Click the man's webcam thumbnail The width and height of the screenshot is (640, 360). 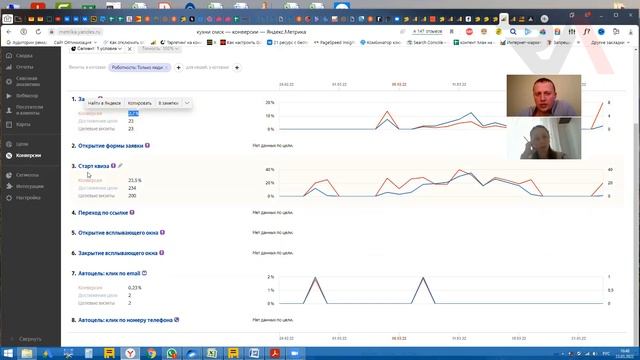pyautogui.click(x=544, y=96)
